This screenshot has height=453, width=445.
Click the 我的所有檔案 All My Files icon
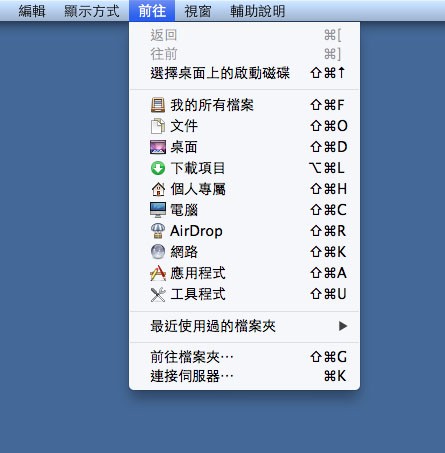click(158, 105)
